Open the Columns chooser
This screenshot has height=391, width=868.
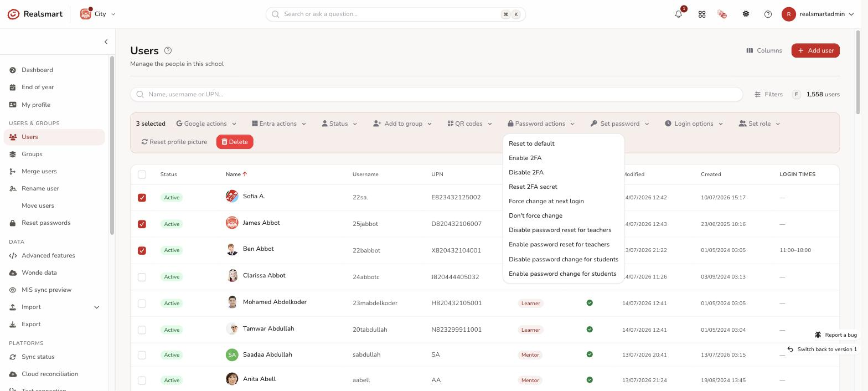tap(764, 50)
